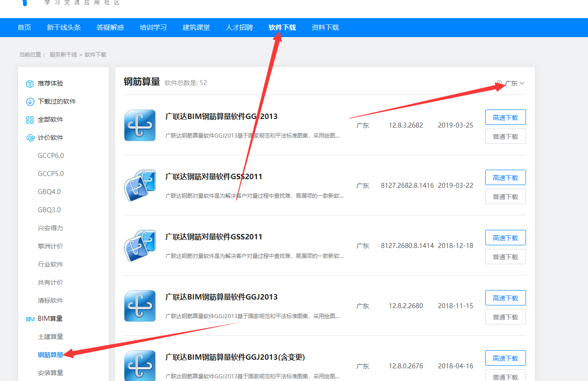Click the location pin icon beside 广东
588x381 pixels.
click(499, 83)
